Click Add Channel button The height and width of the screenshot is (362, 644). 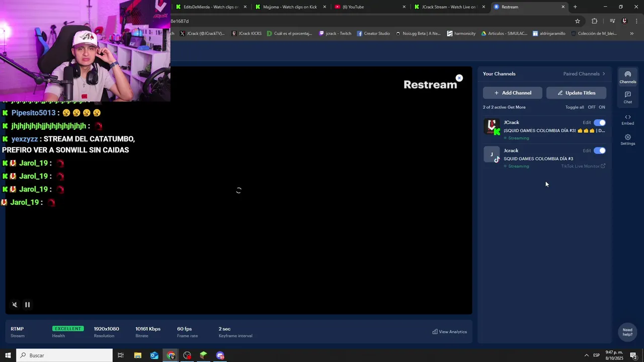click(x=512, y=93)
